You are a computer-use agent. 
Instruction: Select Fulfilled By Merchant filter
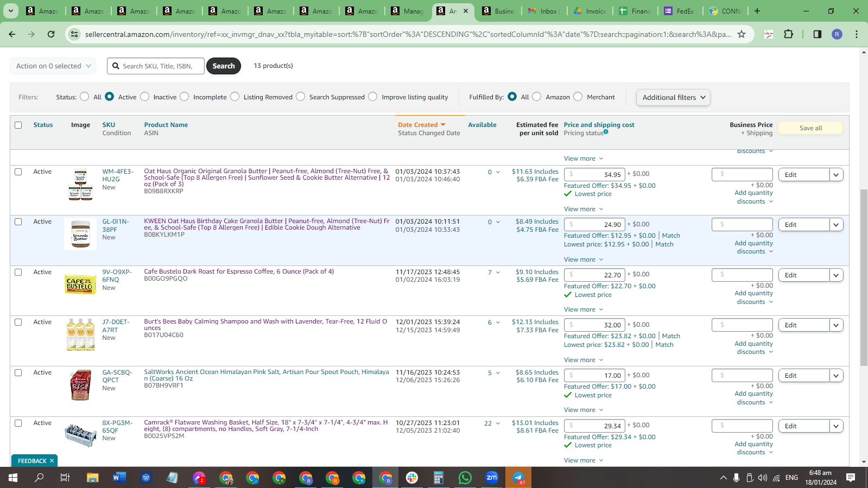(578, 97)
